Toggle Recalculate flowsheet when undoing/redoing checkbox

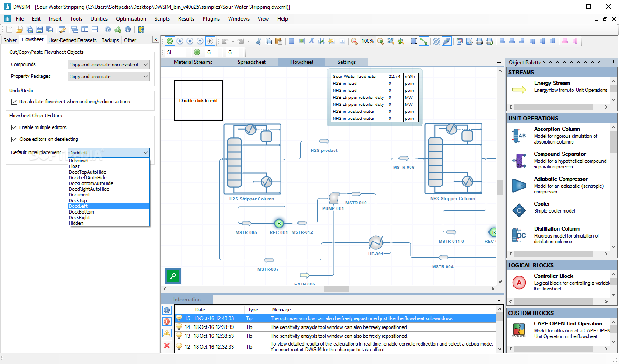(x=14, y=101)
